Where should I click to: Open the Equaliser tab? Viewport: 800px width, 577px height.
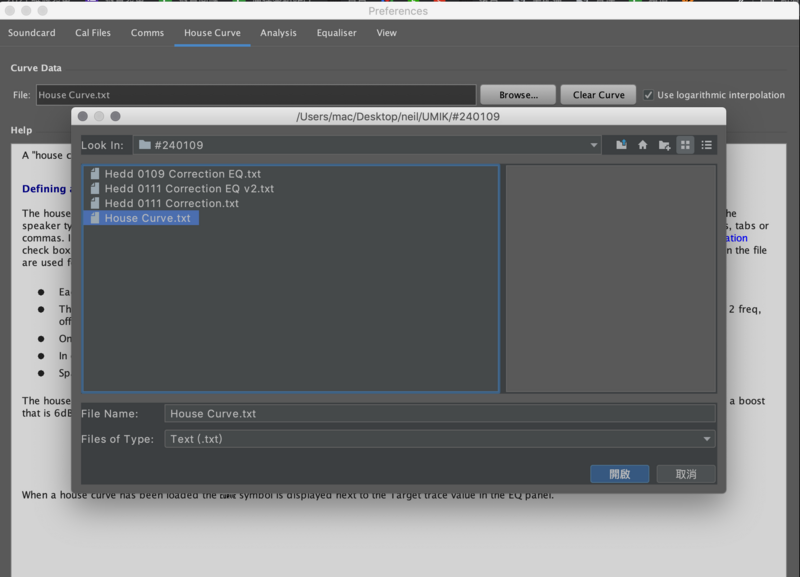pyautogui.click(x=336, y=33)
